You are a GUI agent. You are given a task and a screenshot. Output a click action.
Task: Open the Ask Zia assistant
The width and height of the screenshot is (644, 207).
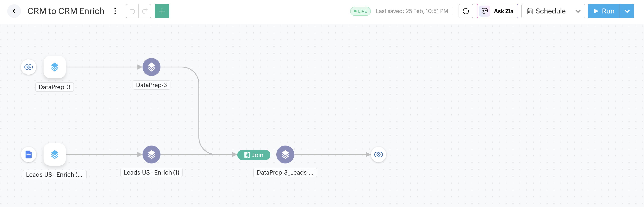point(497,11)
